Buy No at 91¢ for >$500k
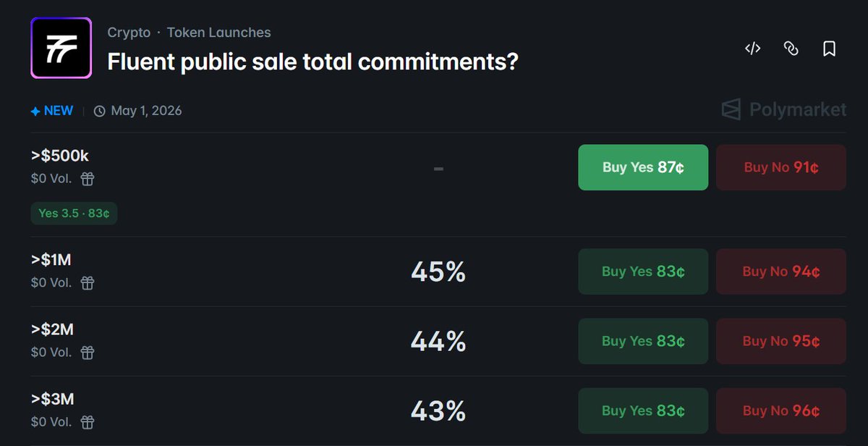The width and height of the screenshot is (868, 446). (781, 167)
